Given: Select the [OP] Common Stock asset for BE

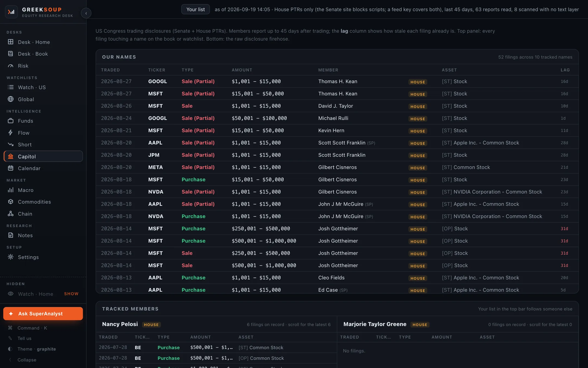Looking at the screenshot, I should tap(261, 358).
